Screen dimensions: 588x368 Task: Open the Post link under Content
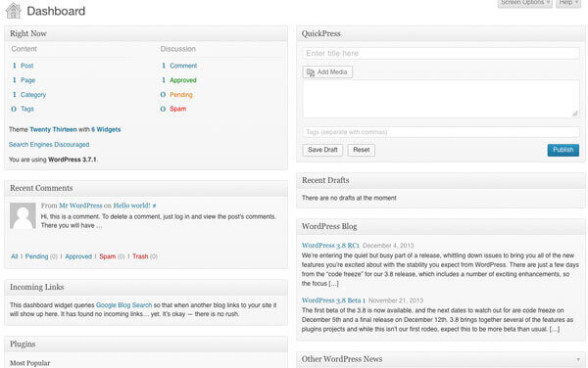click(x=27, y=66)
